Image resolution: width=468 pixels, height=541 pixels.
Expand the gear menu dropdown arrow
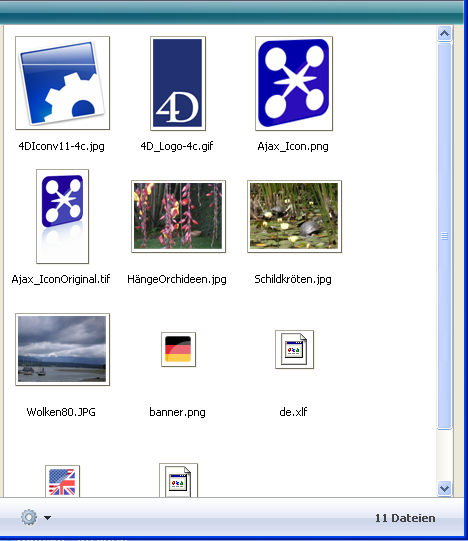click(x=48, y=518)
